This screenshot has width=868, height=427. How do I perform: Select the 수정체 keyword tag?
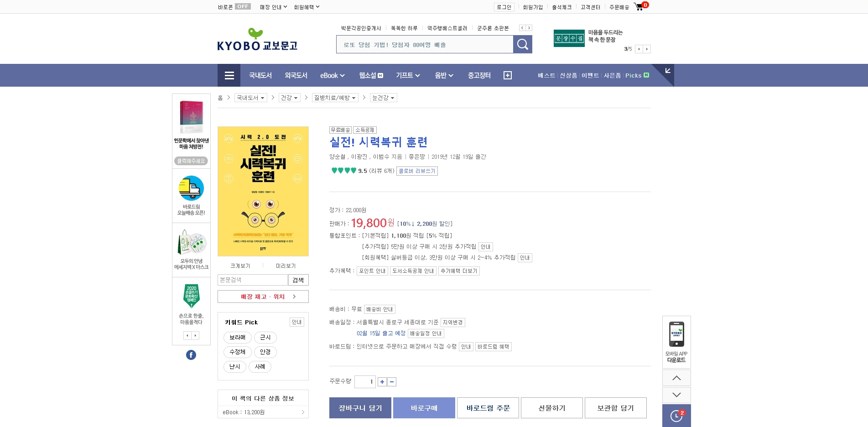(237, 352)
